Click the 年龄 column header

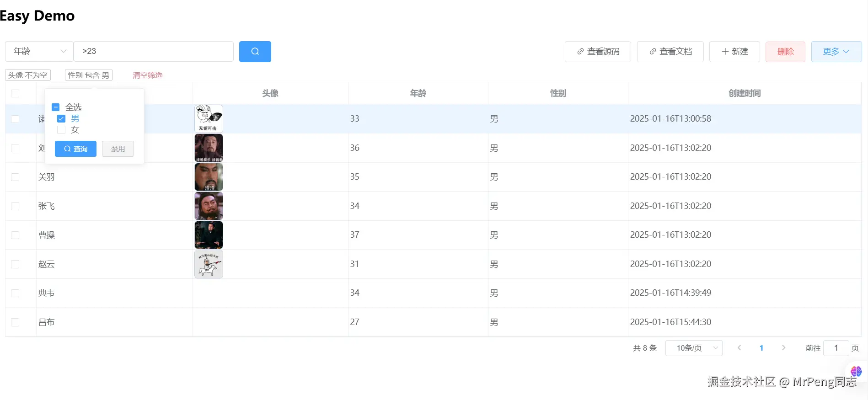[418, 93]
